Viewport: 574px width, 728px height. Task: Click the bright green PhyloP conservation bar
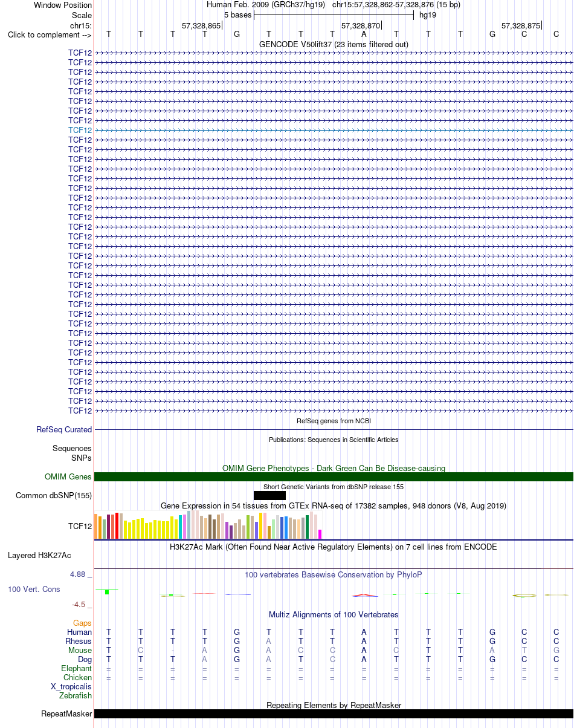click(x=106, y=592)
